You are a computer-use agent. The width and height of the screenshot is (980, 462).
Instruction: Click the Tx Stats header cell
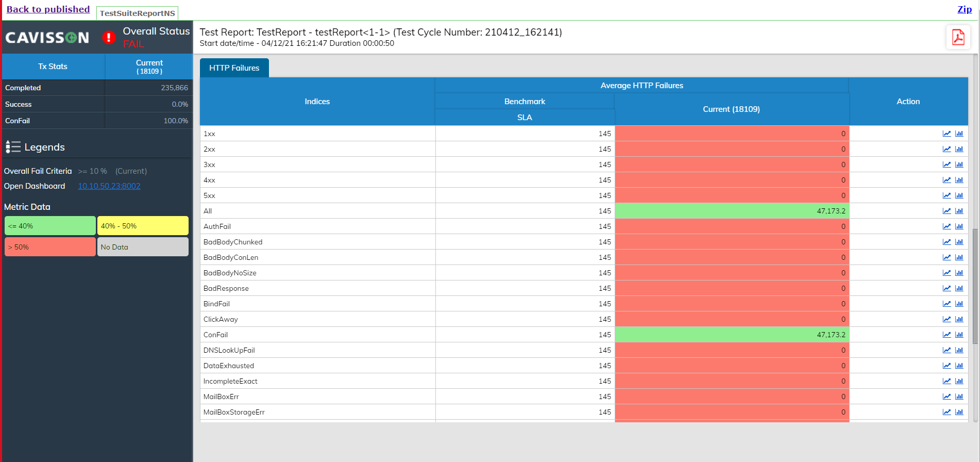[53, 67]
